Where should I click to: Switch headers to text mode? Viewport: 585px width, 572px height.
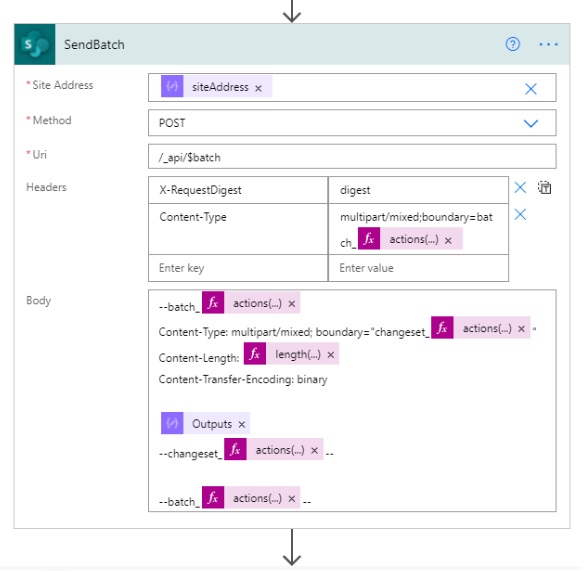[544, 187]
